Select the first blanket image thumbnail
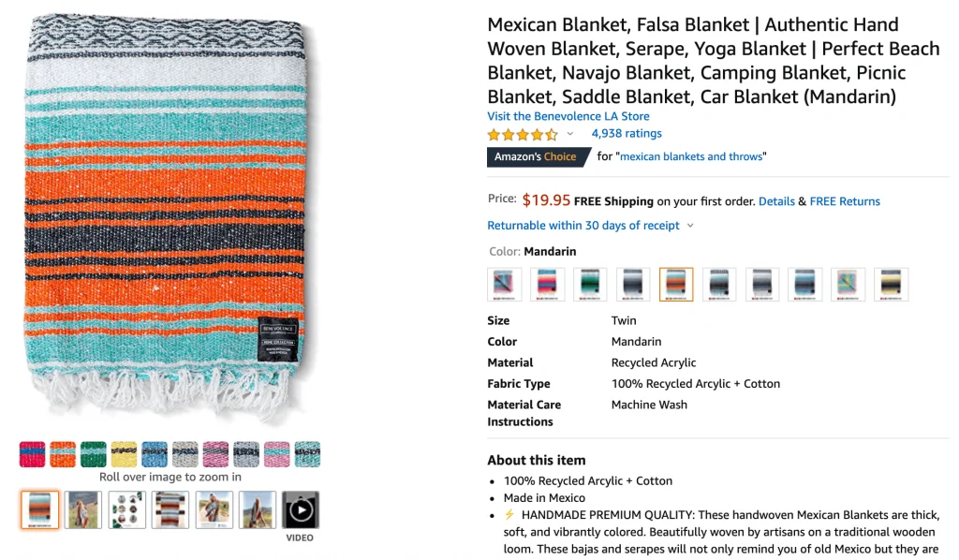This screenshot has height=560, width=959. 40,509
